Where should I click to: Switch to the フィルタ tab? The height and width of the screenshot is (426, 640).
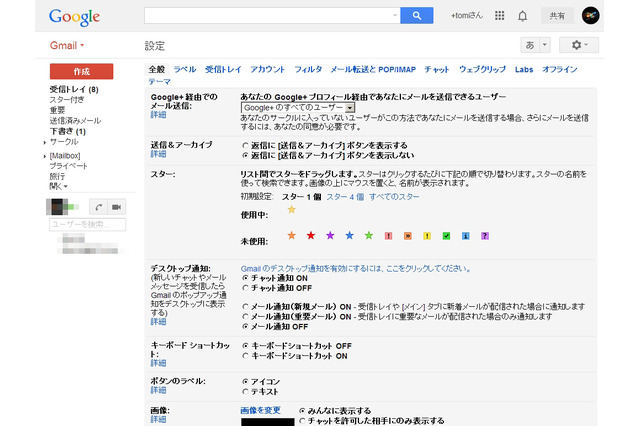pyautogui.click(x=308, y=69)
